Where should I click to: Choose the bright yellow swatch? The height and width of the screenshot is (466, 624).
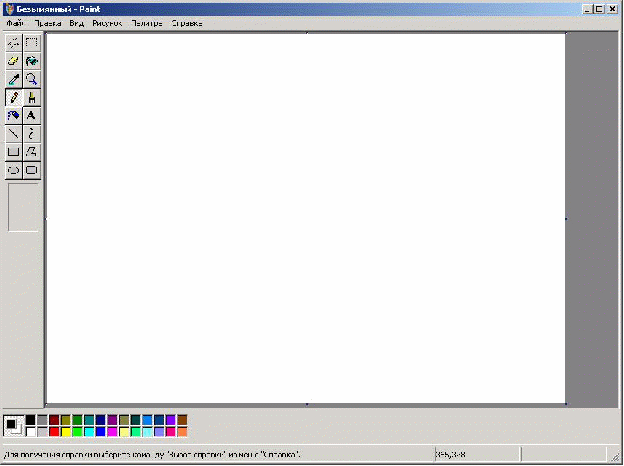(x=66, y=432)
